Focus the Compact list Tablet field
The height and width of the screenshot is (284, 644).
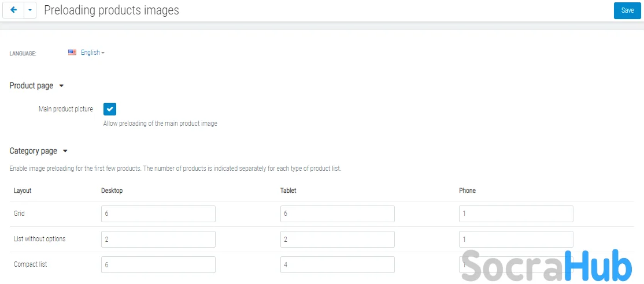coord(337,264)
